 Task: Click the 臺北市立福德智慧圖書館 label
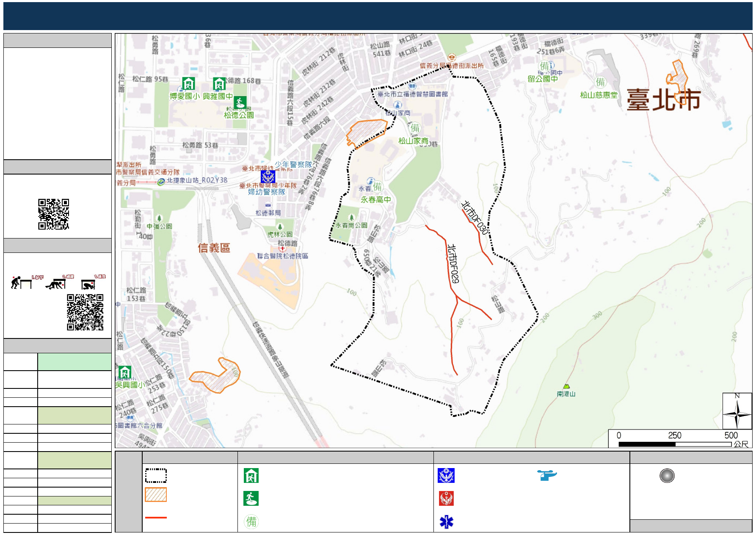click(x=413, y=94)
